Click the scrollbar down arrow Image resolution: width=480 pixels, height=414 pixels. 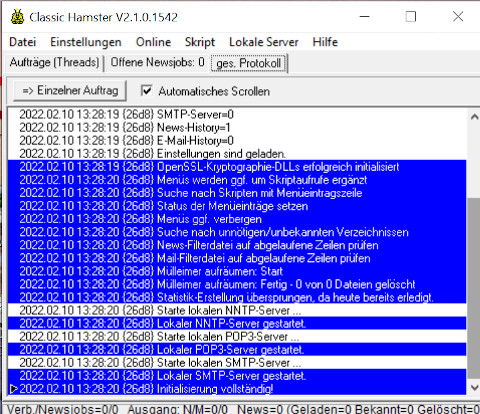coord(474,387)
